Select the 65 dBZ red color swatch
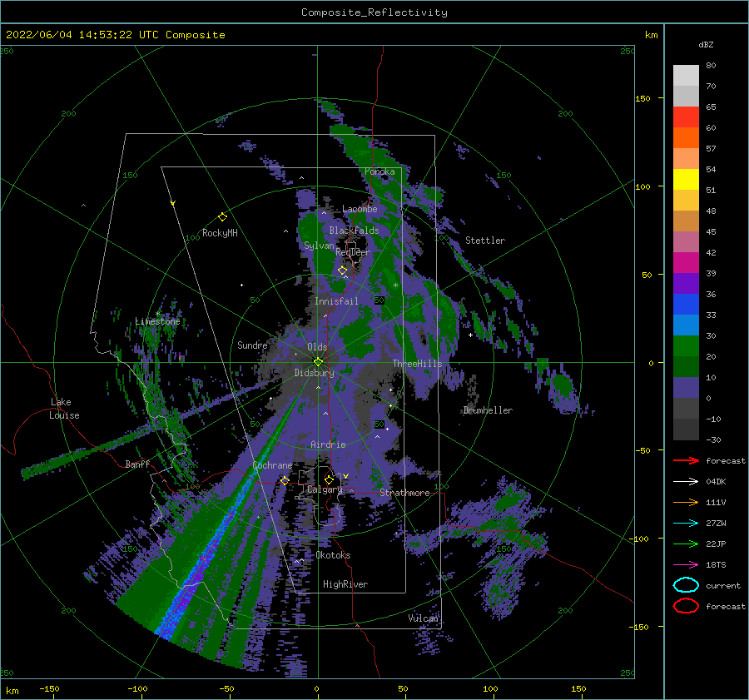749x700 pixels. [686, 117]
